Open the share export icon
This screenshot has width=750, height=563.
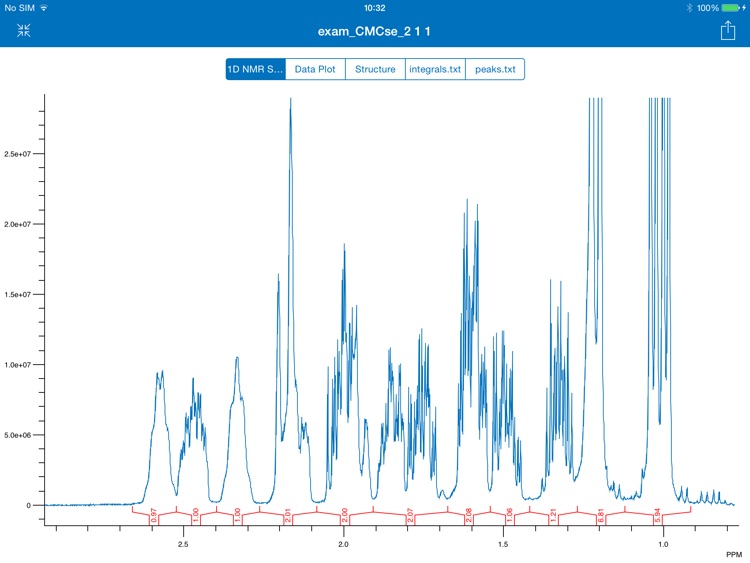click(728, 30)
